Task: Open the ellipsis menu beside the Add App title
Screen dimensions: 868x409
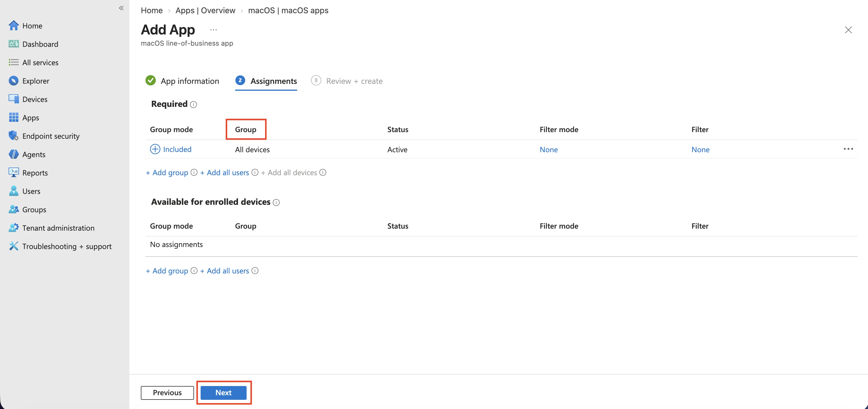Action: (x=213, y=30)
